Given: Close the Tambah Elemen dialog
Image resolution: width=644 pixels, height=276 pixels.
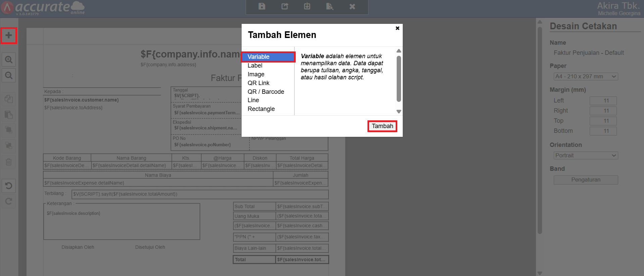Looking at the screenshot, I should click(x=397, y=28).
